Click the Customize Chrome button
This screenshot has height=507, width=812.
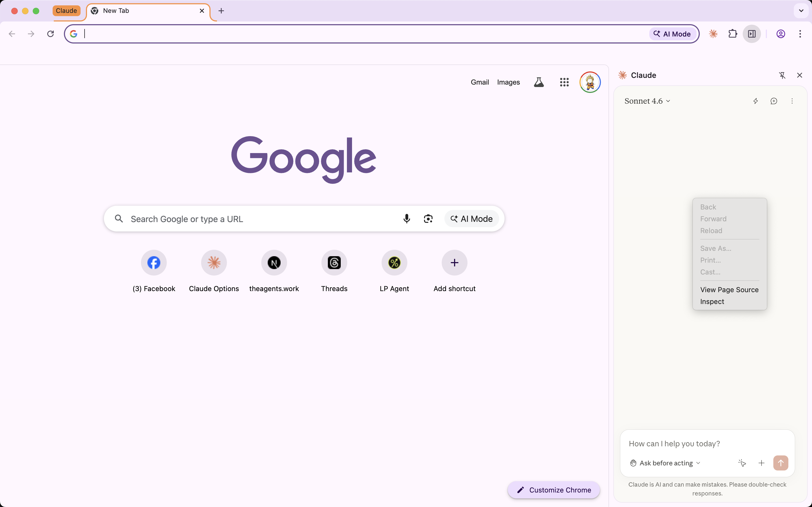coord(554,490)
